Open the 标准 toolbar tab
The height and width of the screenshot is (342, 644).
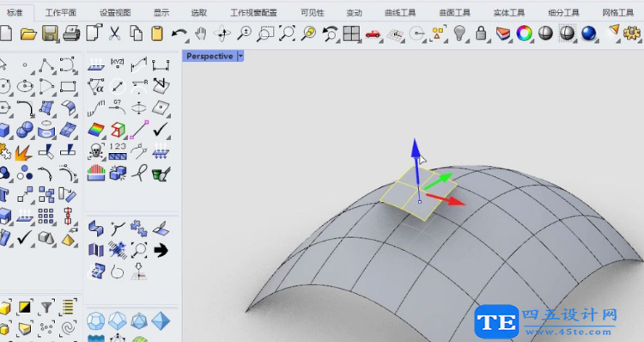tap(15, 13)
